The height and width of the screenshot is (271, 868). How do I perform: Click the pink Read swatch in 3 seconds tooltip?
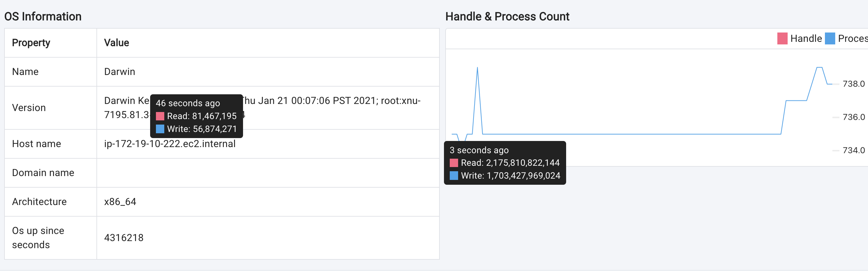(454, 163)
